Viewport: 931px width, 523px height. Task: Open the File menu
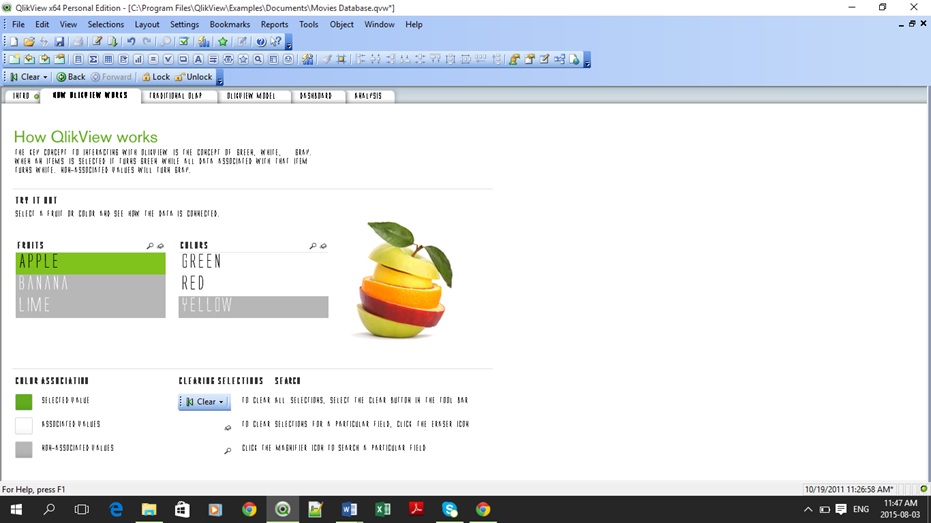pos(18,24)
